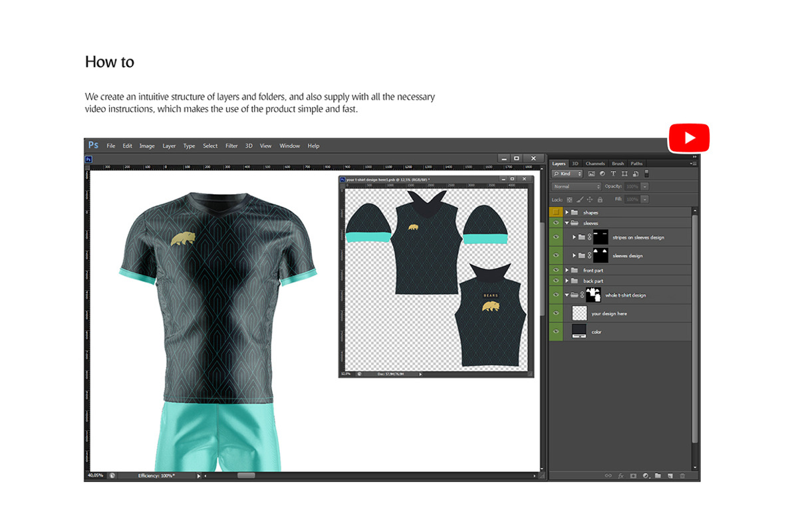798x532 pixels.
Task: Delete layer trash icon
Action: (x=682, y=475)
